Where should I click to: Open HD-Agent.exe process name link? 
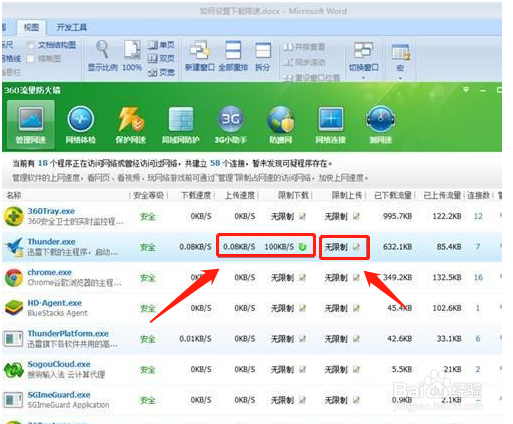54,303
